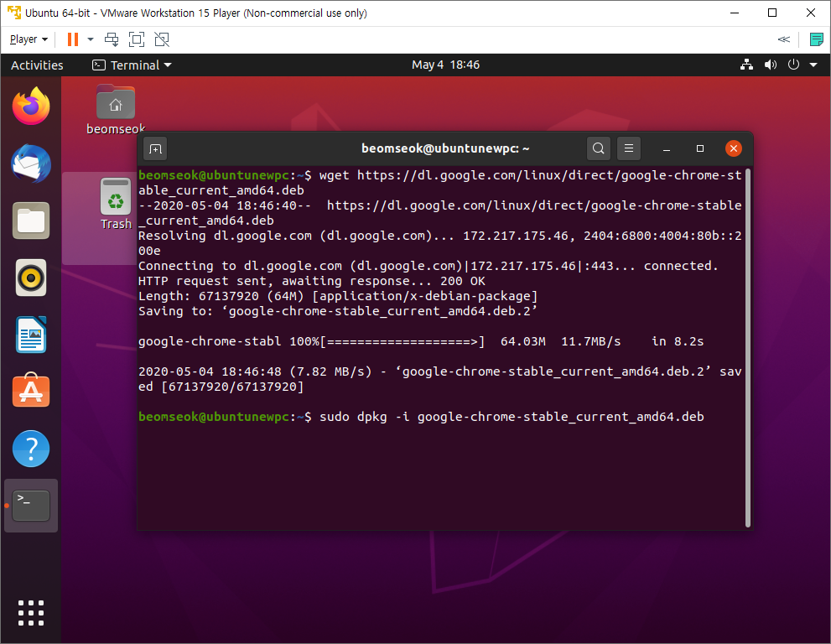Image resolution: width=831 pixels, height=644 pixels.
Task: Close the Terminal window
Action: point(734,148)
